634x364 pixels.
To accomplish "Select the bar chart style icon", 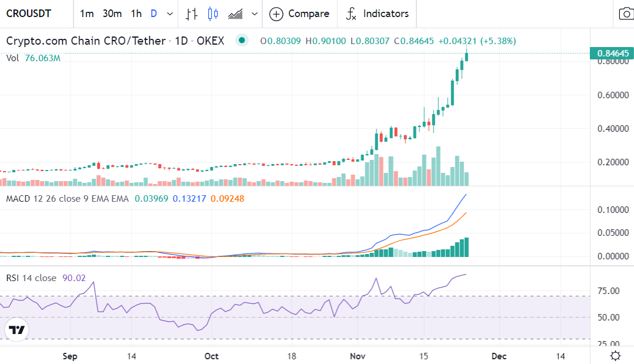I will click(x=191, y=14).
